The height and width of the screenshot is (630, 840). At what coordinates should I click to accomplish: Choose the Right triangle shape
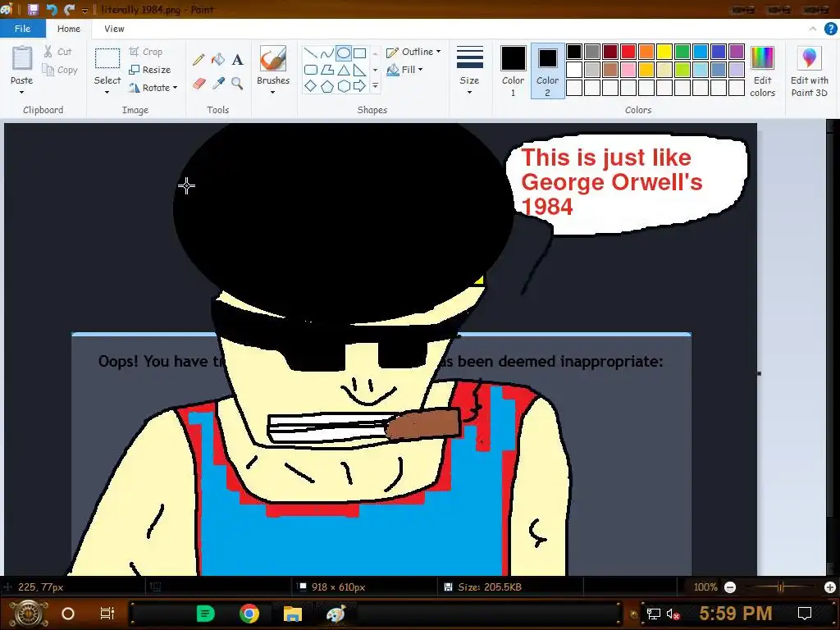pos(360,70)
